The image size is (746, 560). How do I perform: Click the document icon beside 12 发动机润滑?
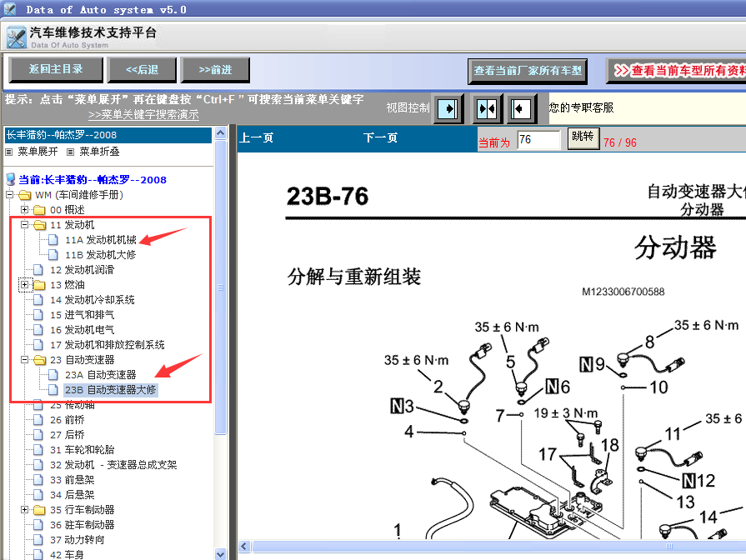coord(38,270)
